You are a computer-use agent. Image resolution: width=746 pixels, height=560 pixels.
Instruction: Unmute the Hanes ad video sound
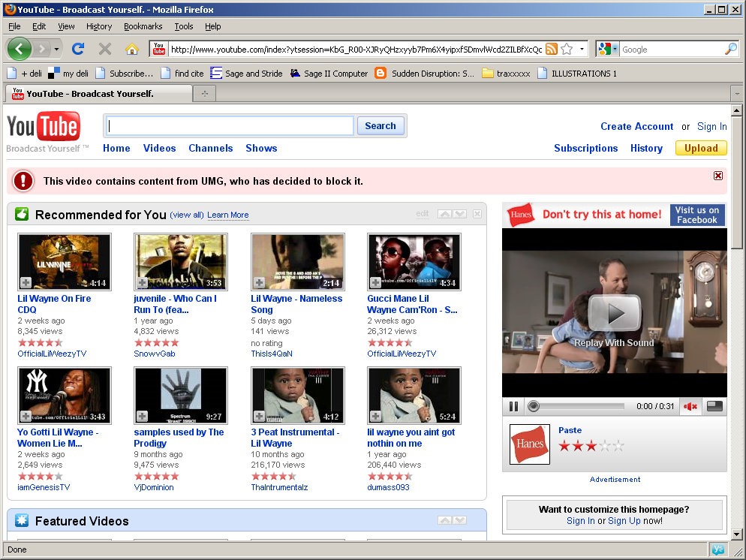click(690, 406)
